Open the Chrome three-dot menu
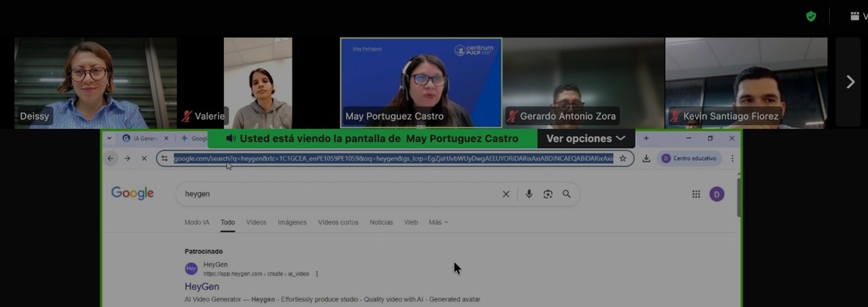868x307 pixels. (732, 158)
